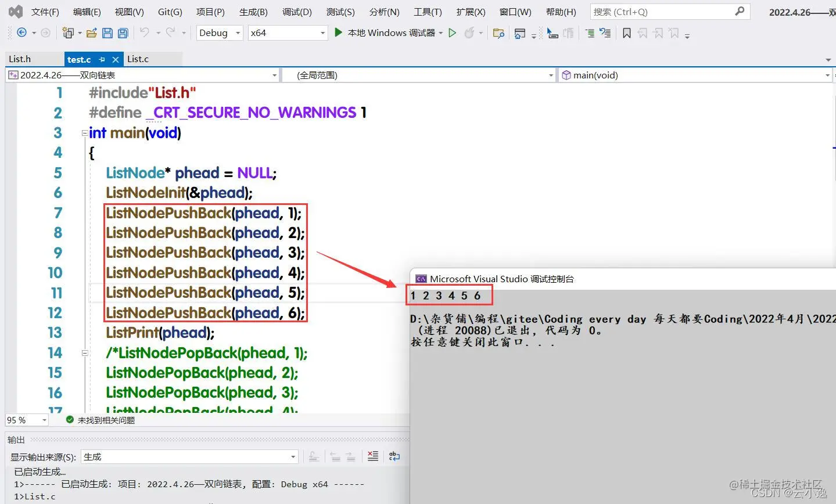Start without debugging using the hollow green arrow
The width and height of the screenshot is (836, 504).
453,33
